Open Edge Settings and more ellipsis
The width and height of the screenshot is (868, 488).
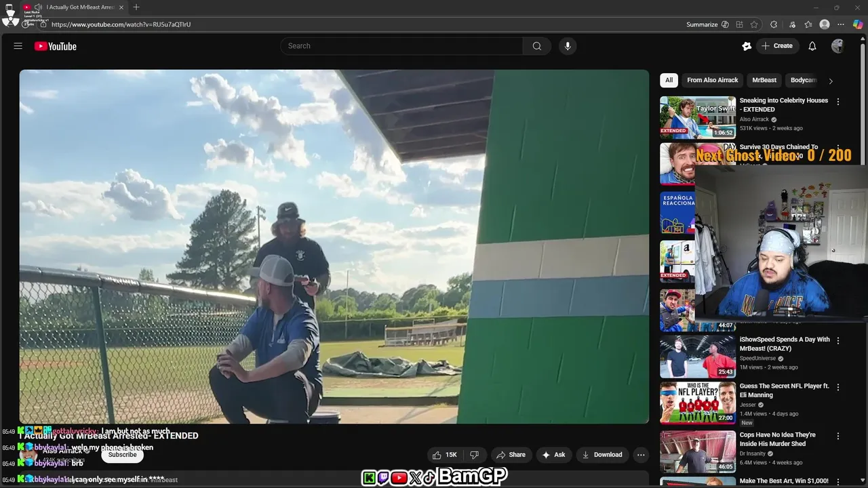[x=842, y=24]
